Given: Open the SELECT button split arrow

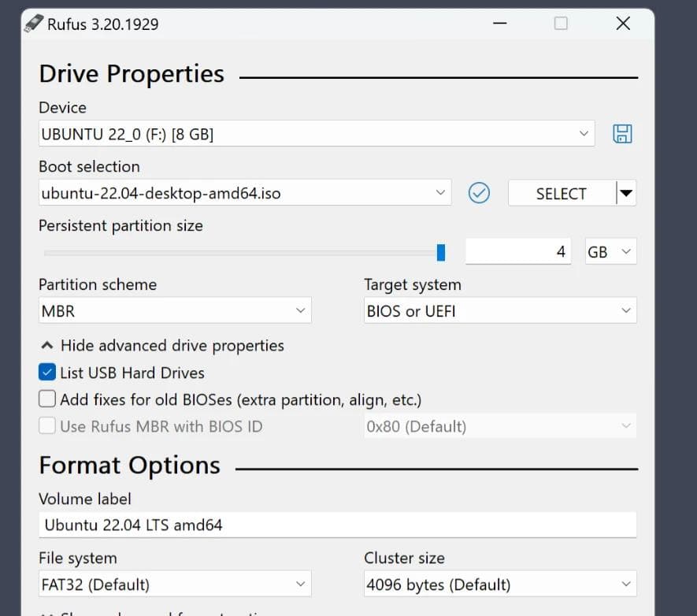Looking at the screenshot, I should tap(626, 193).
